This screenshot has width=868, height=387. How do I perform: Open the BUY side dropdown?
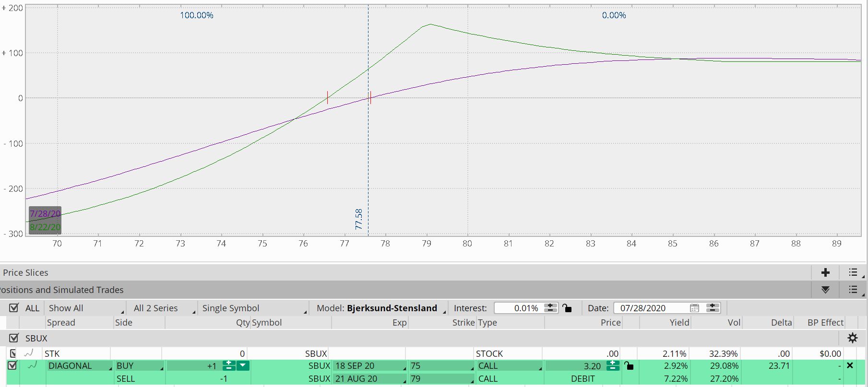tap(139, 366)
